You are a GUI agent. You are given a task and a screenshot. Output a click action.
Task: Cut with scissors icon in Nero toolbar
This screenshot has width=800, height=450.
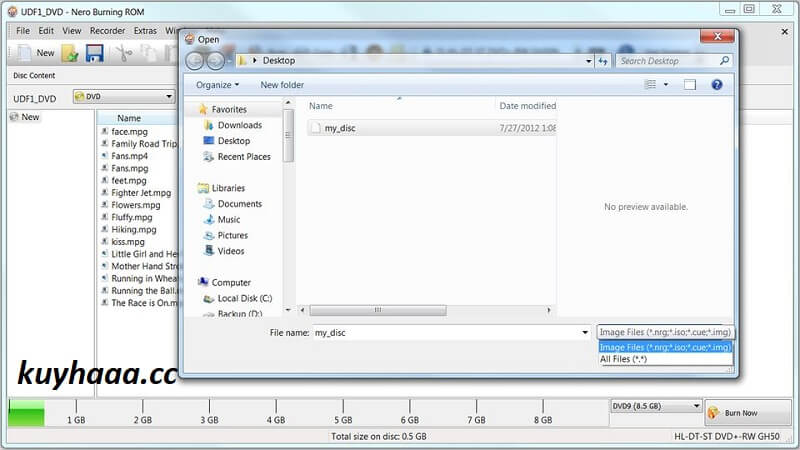coord(123,53)
